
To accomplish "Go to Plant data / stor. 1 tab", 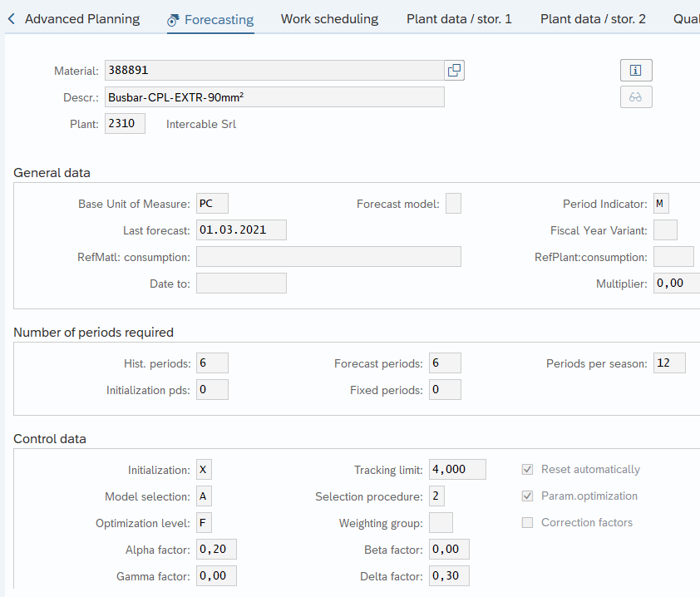I will (x=459, y=19).
